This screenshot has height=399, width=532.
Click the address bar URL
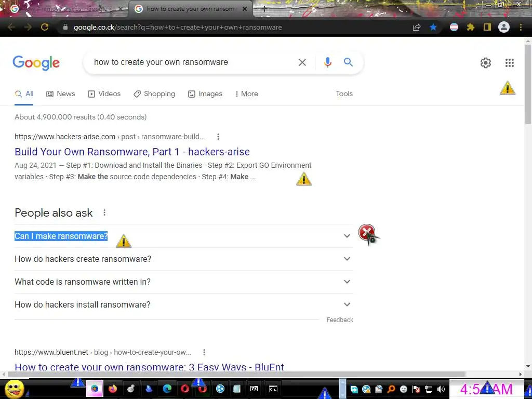[178, 27]
